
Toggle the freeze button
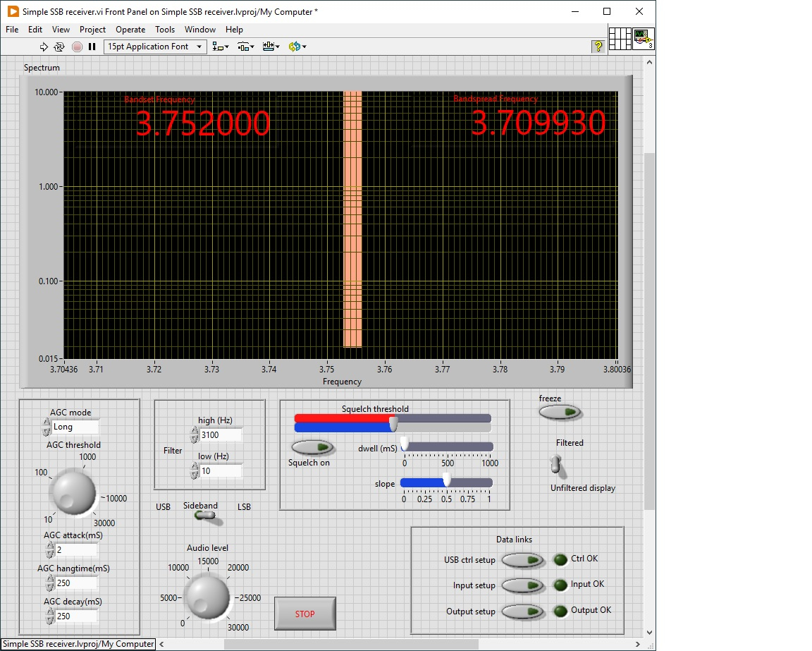click(x=560, y=413)
